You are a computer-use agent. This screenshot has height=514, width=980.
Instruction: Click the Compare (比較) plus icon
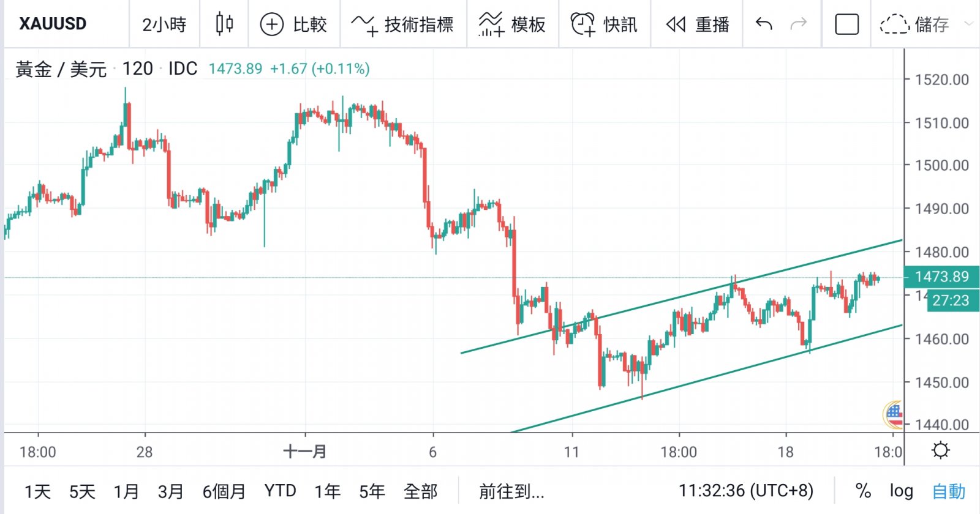pos(271,24)
